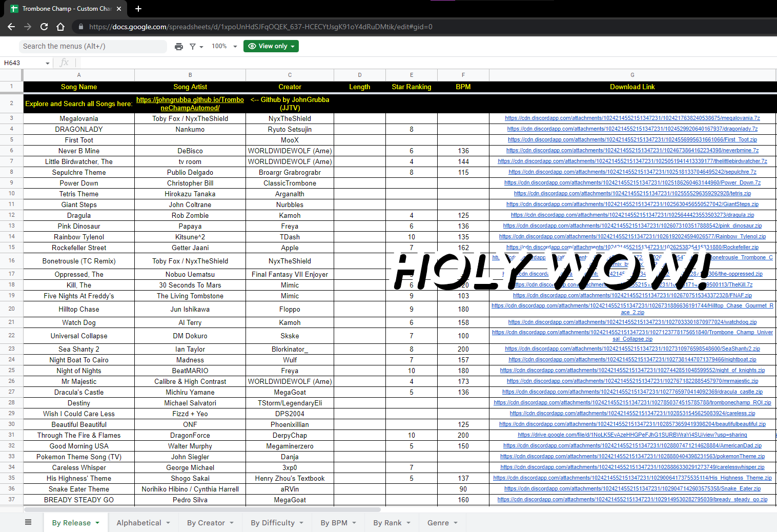The width and height of the screenshot is (777, 532).
Task: Close the Trombone Champ tab
Action: [x=119, y=9]
